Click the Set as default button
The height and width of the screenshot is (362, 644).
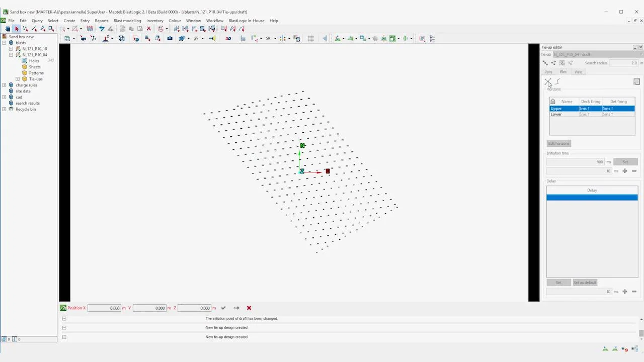(x=585, y=283)
